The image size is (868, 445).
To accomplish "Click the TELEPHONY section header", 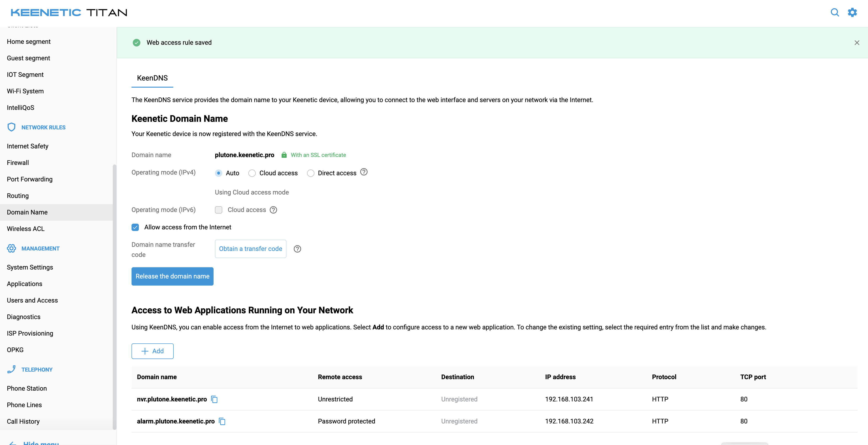I will pyautogui.click(x=37, y=370).
